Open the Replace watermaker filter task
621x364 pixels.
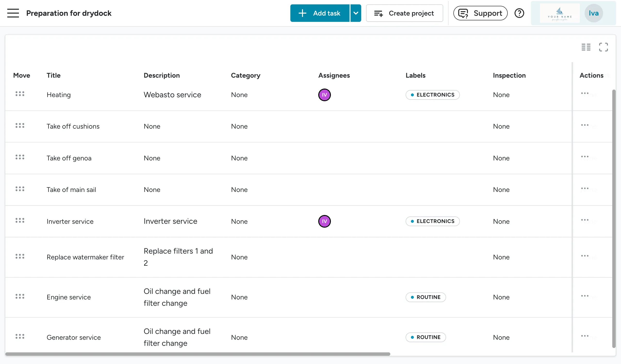point(85,257)
